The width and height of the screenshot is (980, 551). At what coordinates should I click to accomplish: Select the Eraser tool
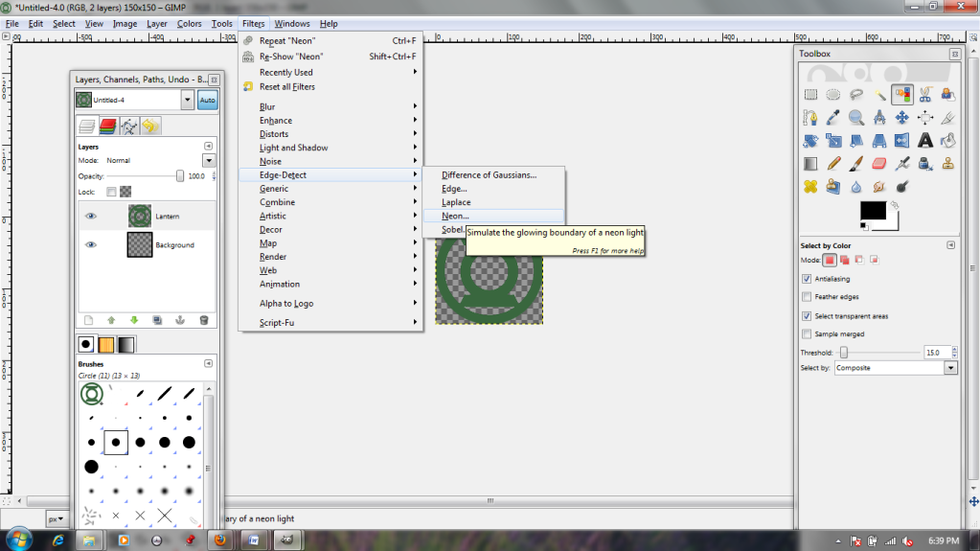point(879,164)
